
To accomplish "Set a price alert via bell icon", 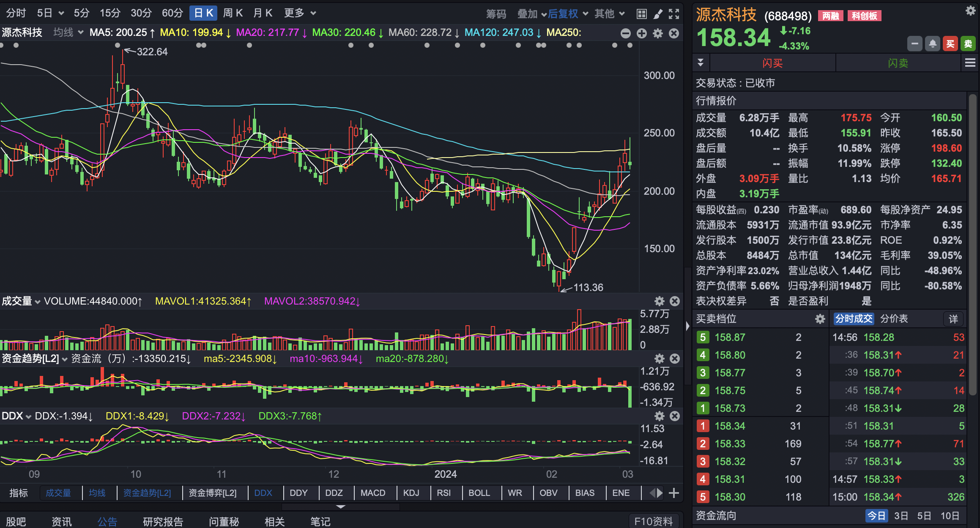I will (x=933, y=44).
